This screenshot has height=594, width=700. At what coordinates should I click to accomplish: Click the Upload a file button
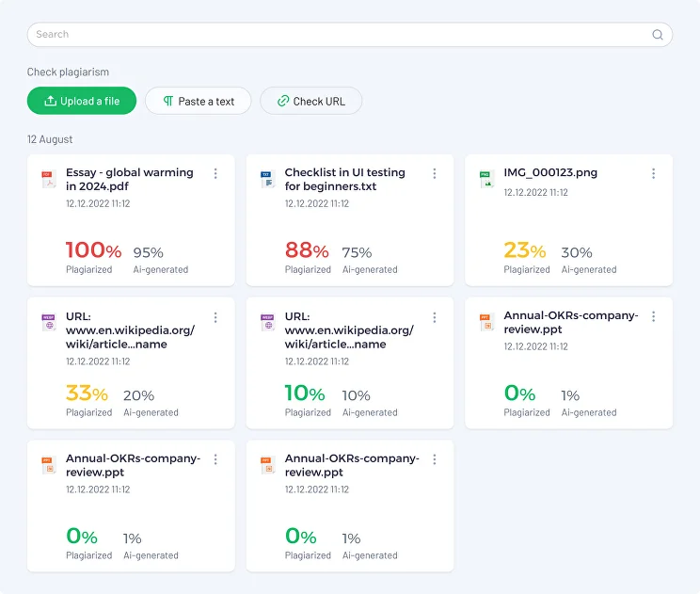pos(82,101)
